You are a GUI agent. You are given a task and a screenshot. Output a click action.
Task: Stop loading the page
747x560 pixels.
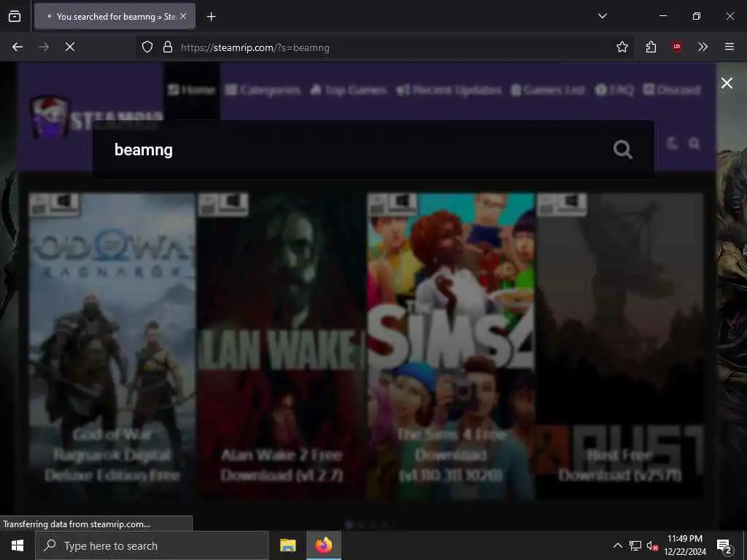pyautogui.click(x=70, y=47)
